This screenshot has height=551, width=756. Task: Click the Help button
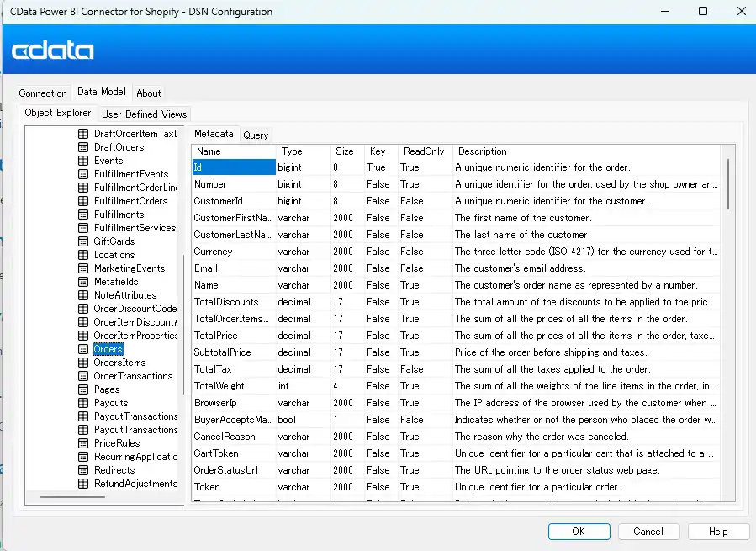[x=718, y=532]
